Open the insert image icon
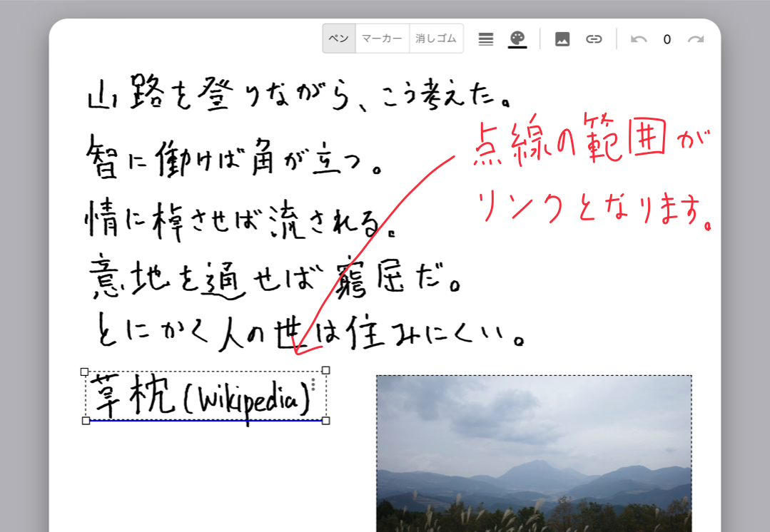770x532 pixels. (x=562, y=39)
